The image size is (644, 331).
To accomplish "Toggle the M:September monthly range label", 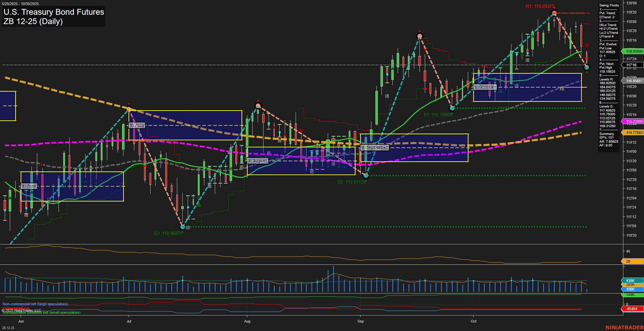I will pyautogui.click(x=375, y=147).
